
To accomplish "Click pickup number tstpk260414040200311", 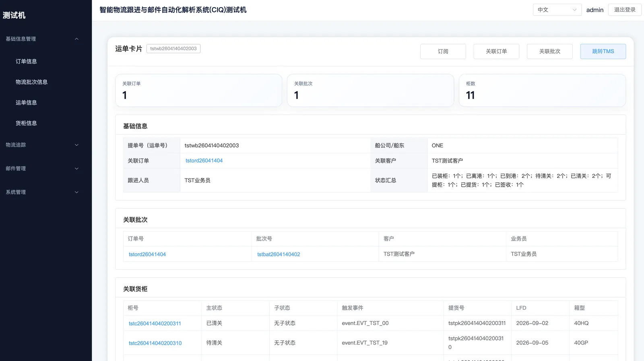I will (x=477, y=323).
